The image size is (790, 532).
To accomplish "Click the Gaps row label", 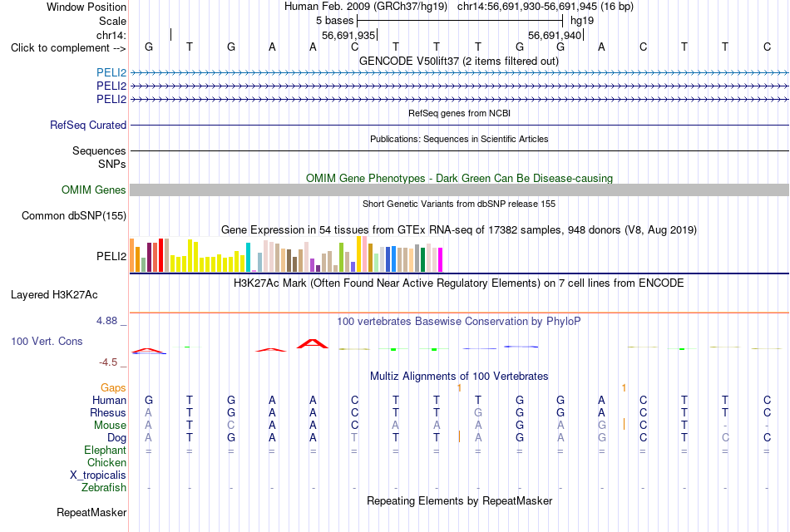I will click(113, 387).
